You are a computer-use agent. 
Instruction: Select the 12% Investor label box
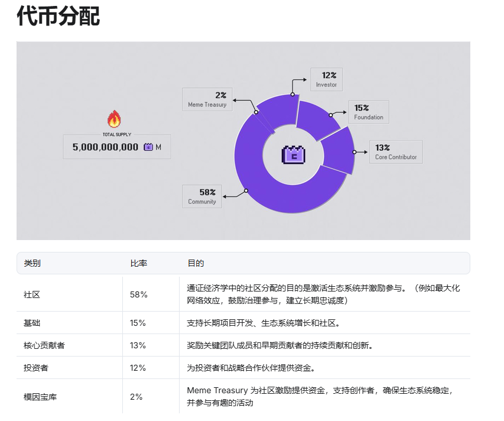tap(326, 79)
